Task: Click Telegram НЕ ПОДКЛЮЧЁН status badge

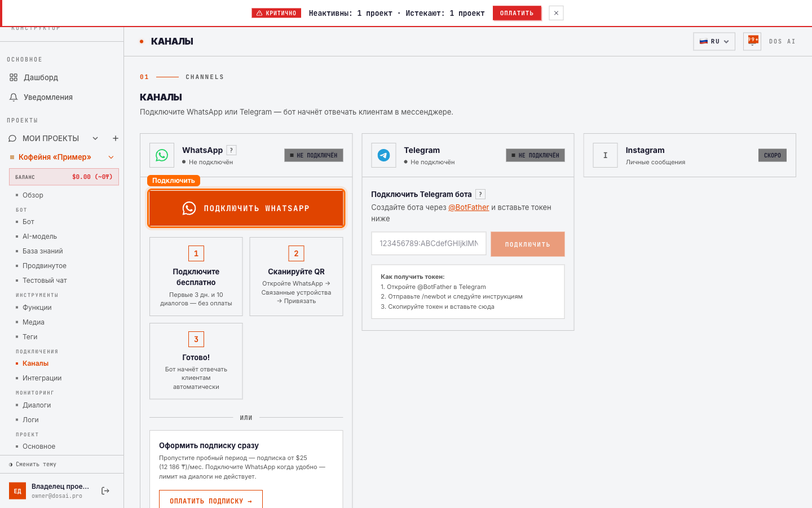Action: tap(535, 155)
